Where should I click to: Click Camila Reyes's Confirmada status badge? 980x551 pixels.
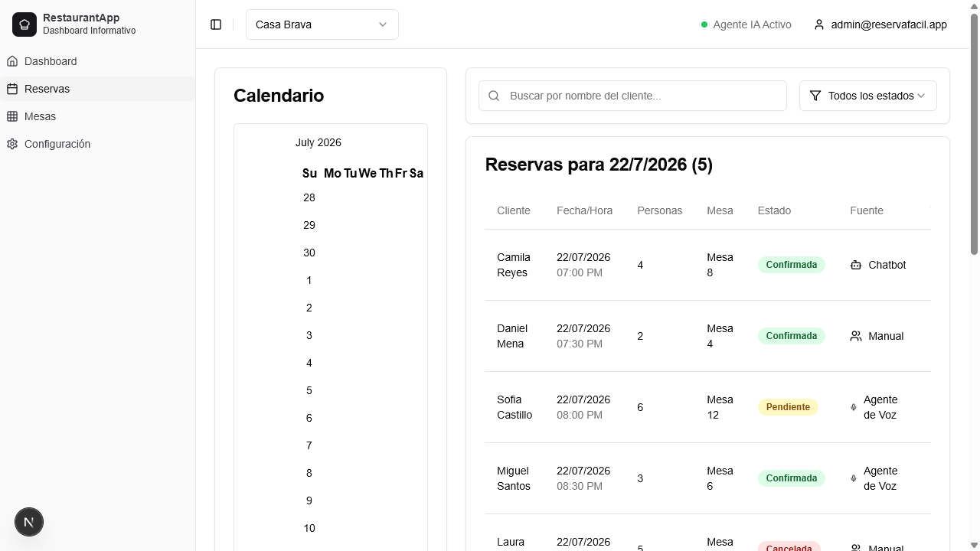pos(792,265)
